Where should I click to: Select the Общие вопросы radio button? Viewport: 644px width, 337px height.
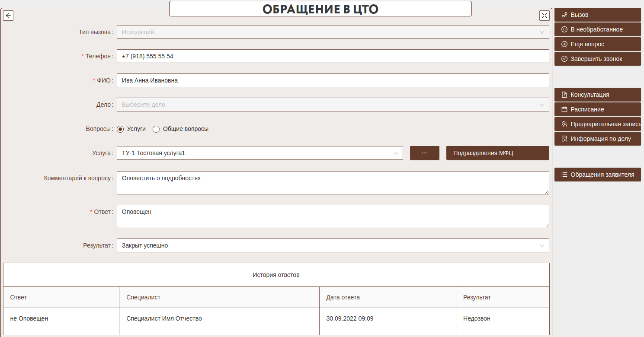[x=156, y=129]
